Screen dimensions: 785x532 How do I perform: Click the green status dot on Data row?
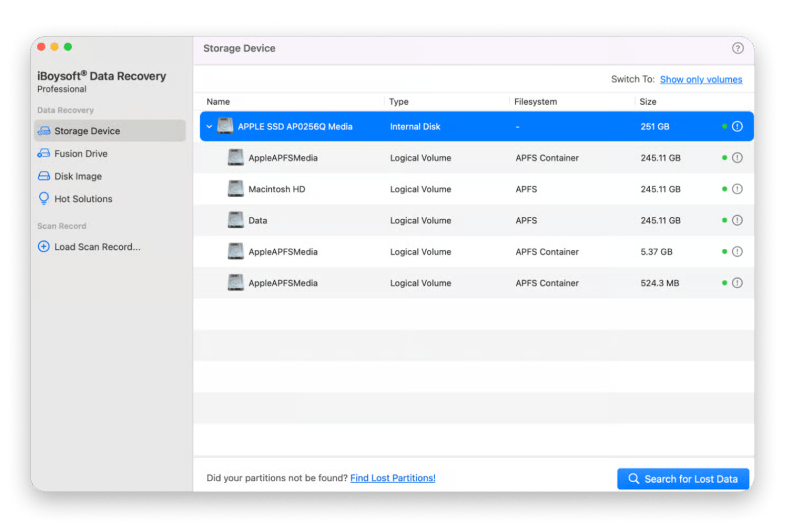(724, 220)
